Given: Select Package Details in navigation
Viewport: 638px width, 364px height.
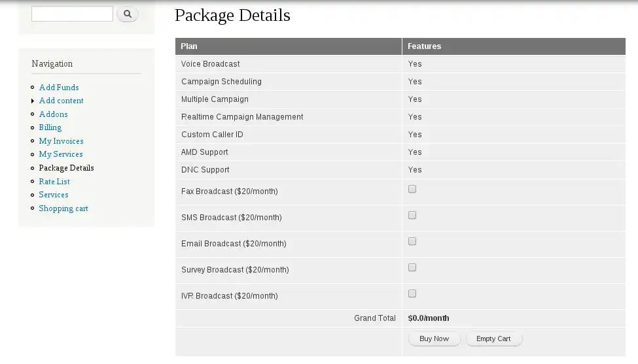Looking at the screenshot, I should click(x=66, y=168).
